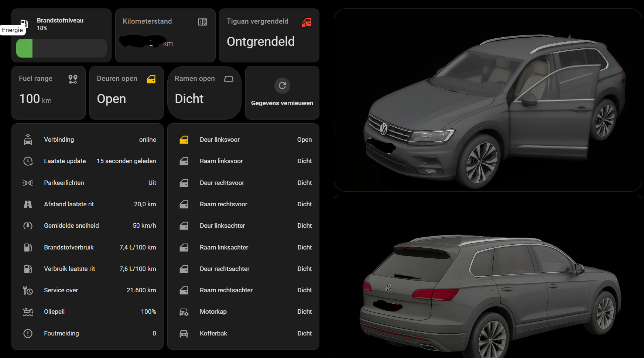Click the window icon in Ramen open card
The width and height of the screenshot is (644, 358).
(229, 79)
